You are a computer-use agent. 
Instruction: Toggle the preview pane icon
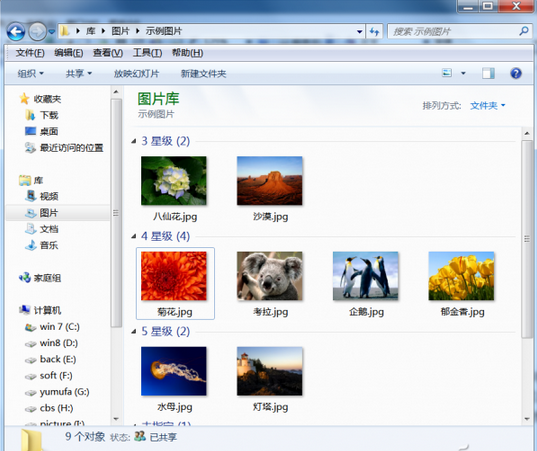(x=488, y=73)
